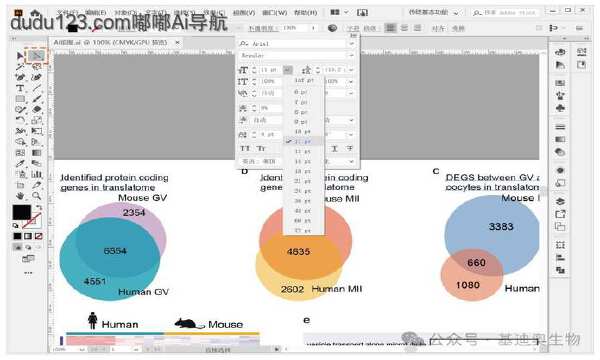Viewport: 600px width, 360px height.
Task: Pick the Direct Selection tool
Action: (36, 56)
